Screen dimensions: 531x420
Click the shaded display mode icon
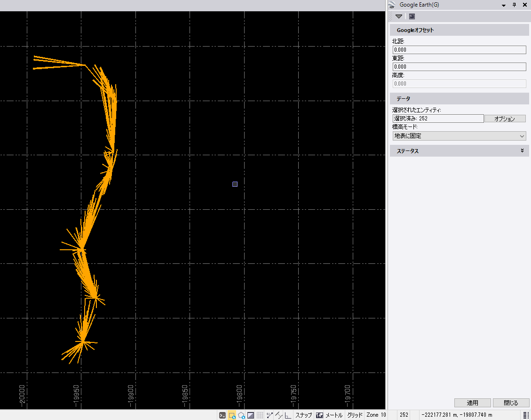(x=251, y=415)
